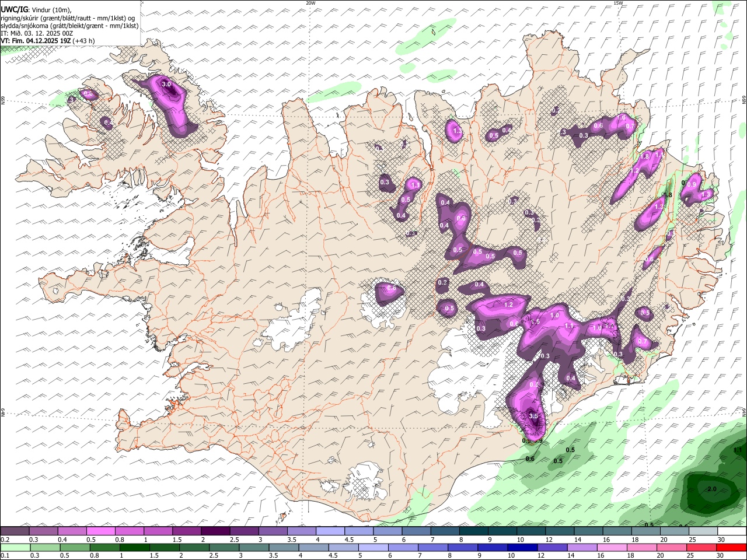Click the '4.5' label under top legend row
Screen dimensions: 747x560
tap(349, 540)
